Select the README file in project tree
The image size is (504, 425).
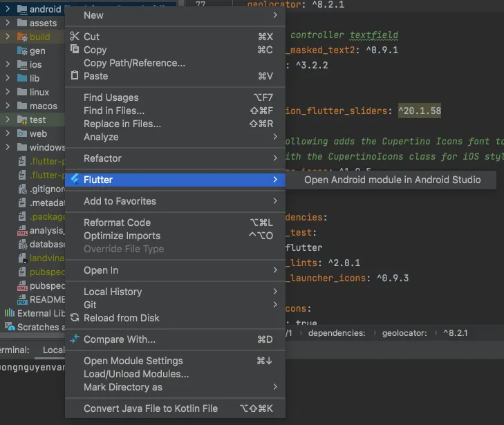tap(47, 299)
